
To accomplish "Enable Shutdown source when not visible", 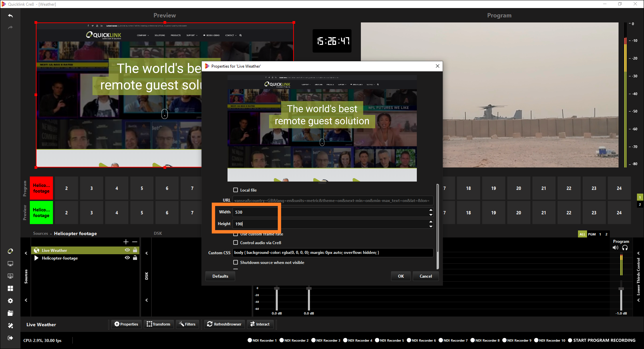I will click(236, 262).
